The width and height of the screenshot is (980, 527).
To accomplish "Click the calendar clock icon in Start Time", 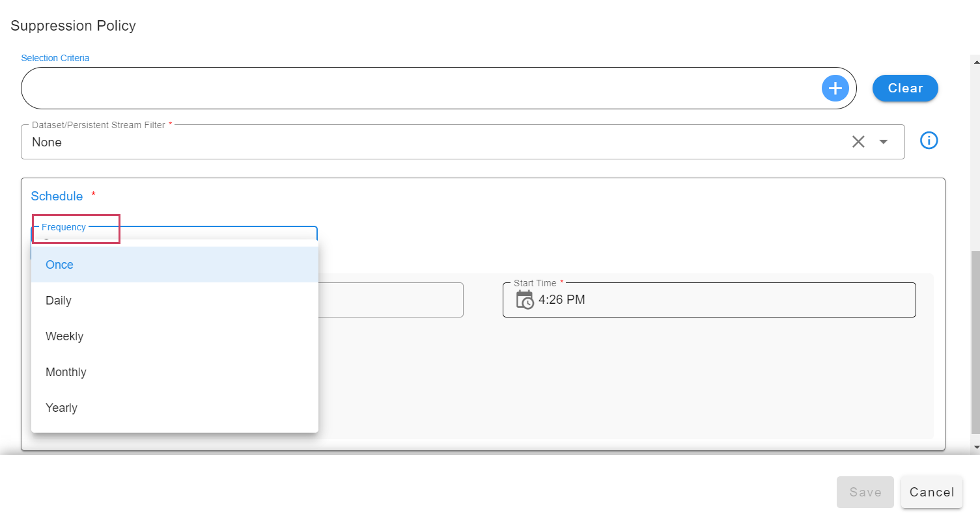I will [524, 300].
